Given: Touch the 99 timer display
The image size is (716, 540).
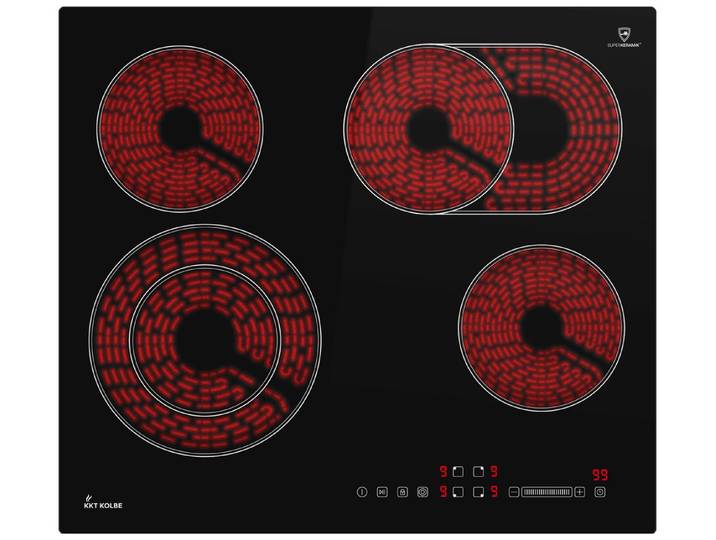Looking at the screenshot, I should [600, 475].
